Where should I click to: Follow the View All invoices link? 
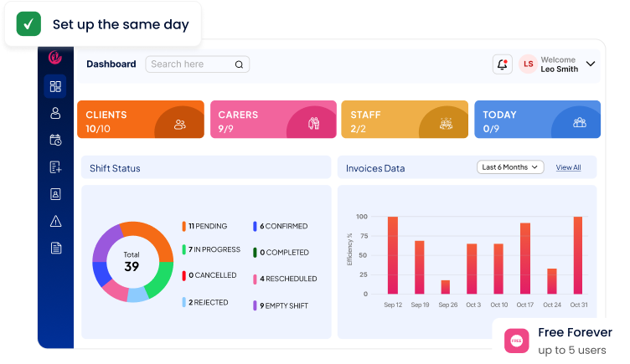click(x=568, y=167)
